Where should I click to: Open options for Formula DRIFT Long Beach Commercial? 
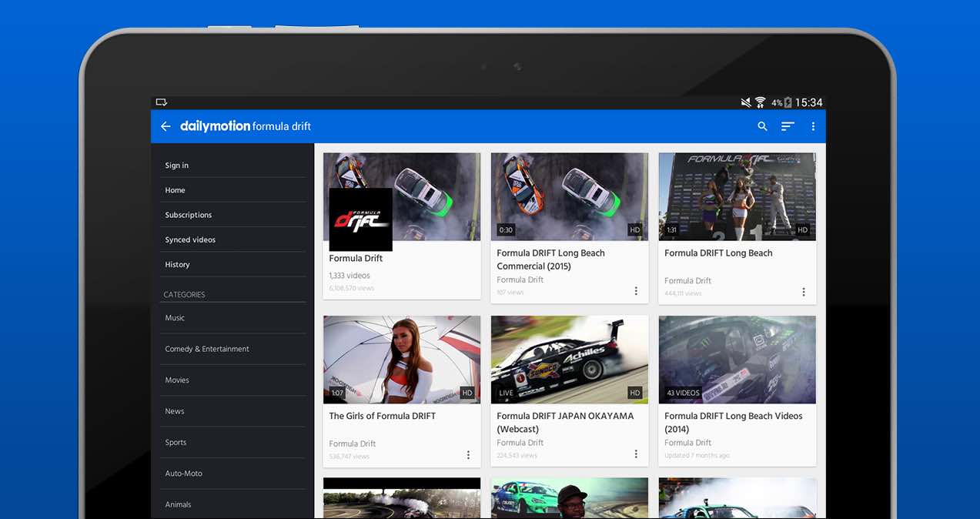(x=636, y=291)
